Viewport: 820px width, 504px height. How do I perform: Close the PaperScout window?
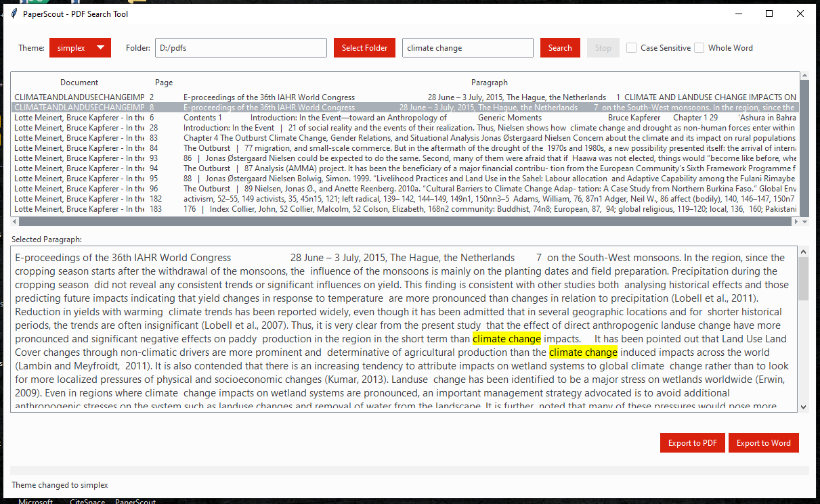coord(800,14)
